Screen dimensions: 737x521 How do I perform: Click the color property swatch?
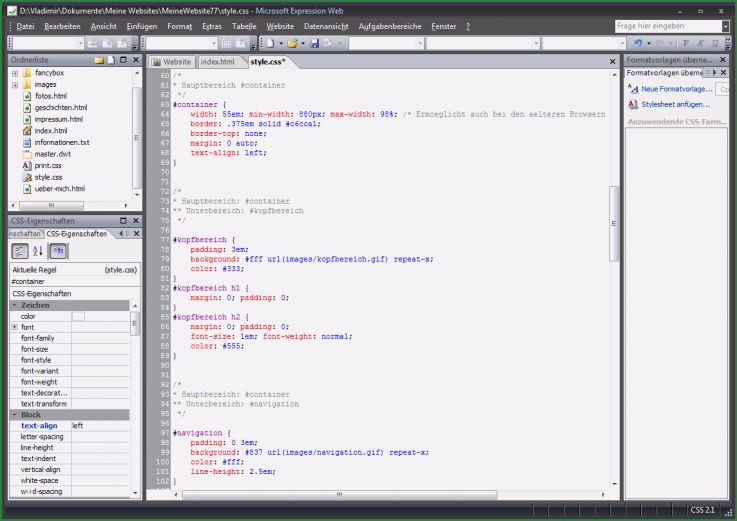tap(78, 316)
